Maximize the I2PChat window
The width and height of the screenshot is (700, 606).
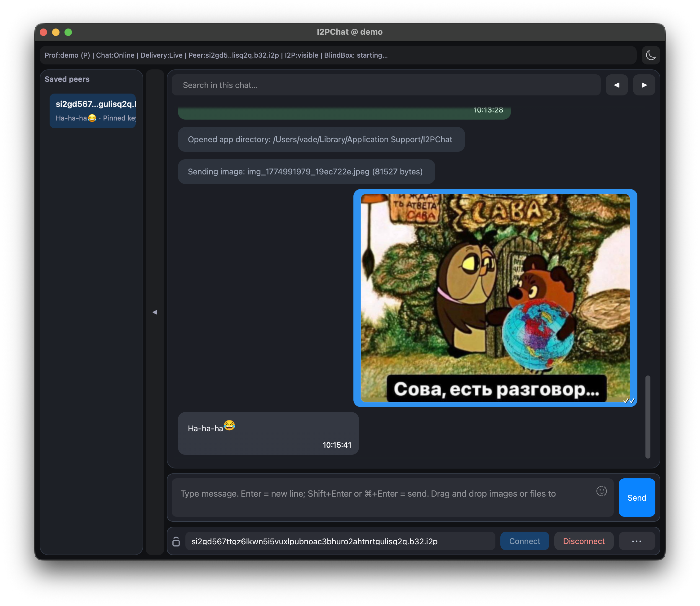pyautogui.click(x=68, y=32)
